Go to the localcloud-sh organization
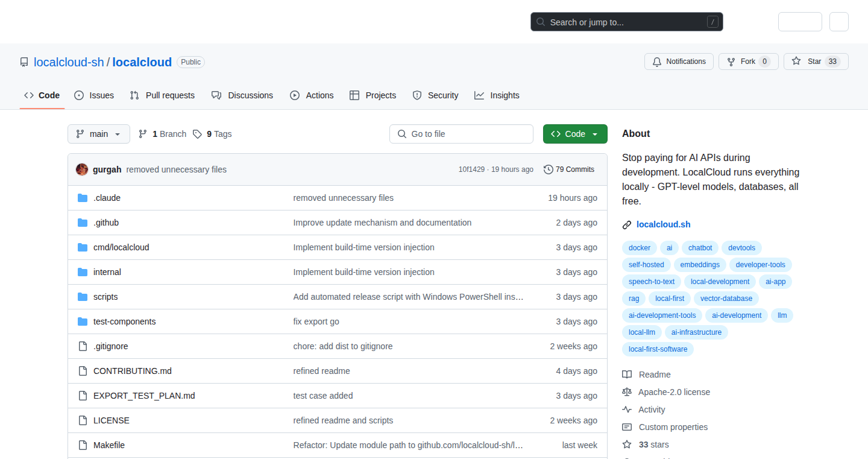 coord(69,62)
